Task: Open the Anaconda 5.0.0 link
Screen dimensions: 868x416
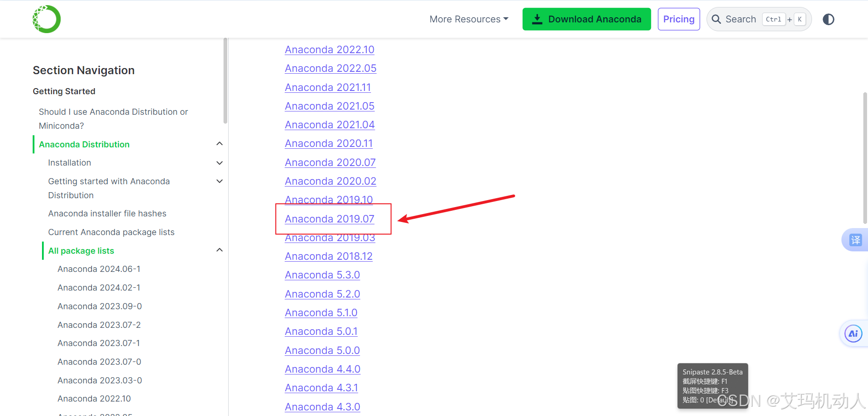Action: [x=322, y=350]
